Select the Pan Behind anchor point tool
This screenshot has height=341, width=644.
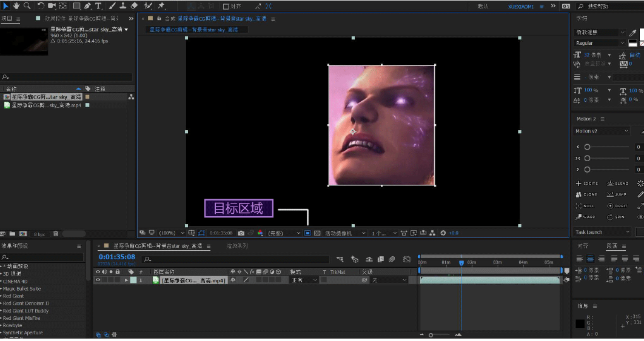click(63, 5)
